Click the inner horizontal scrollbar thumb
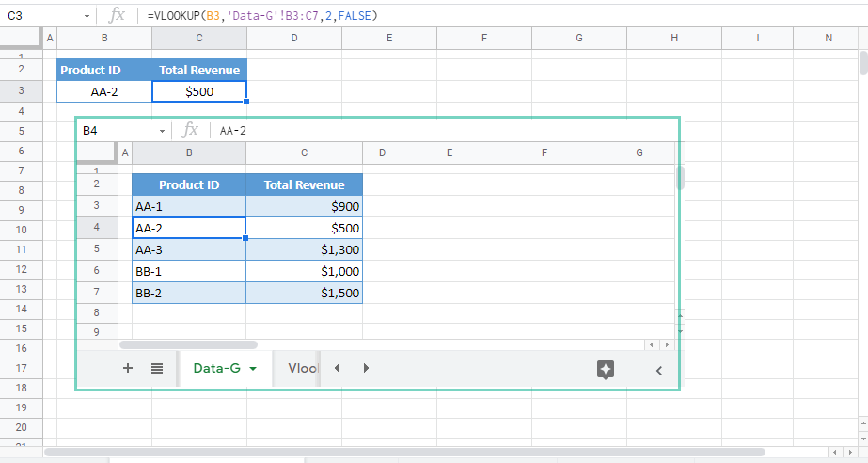 (x=188, y=345)
